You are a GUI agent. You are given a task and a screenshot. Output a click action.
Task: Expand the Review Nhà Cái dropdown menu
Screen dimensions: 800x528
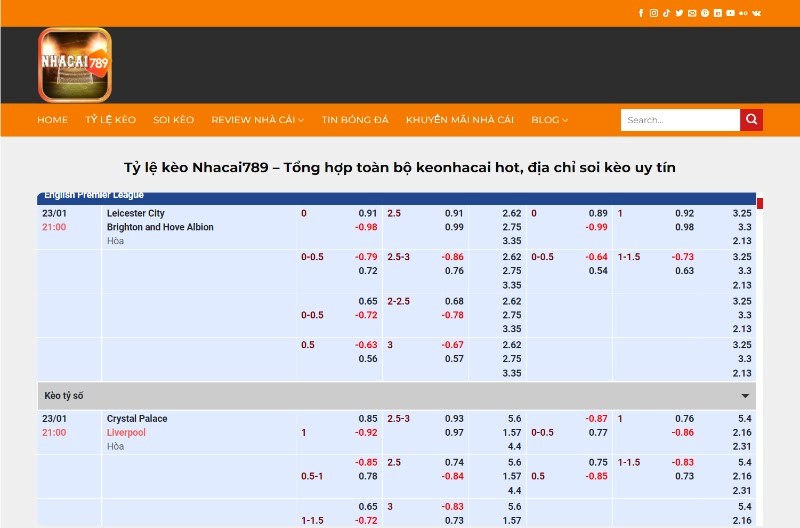click(257, 120)
